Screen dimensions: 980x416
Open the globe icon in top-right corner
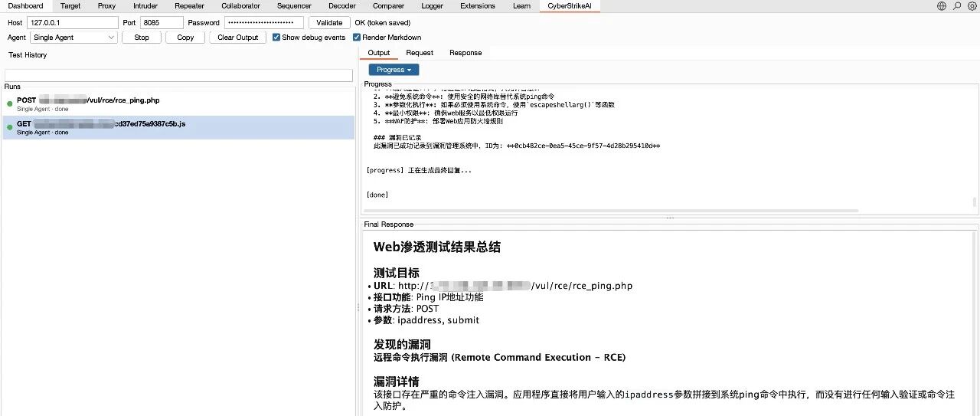click(942, 5)
